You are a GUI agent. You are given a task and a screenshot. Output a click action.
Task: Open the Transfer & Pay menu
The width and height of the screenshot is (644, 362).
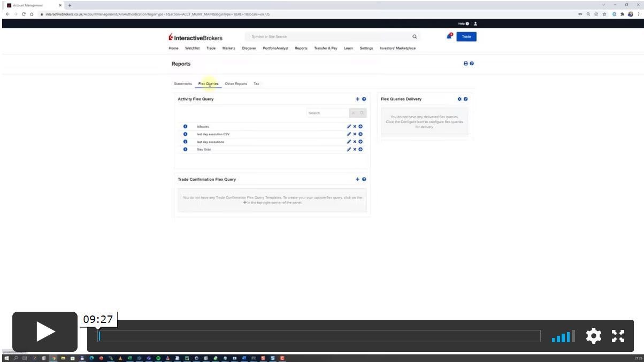click(326, 48)
